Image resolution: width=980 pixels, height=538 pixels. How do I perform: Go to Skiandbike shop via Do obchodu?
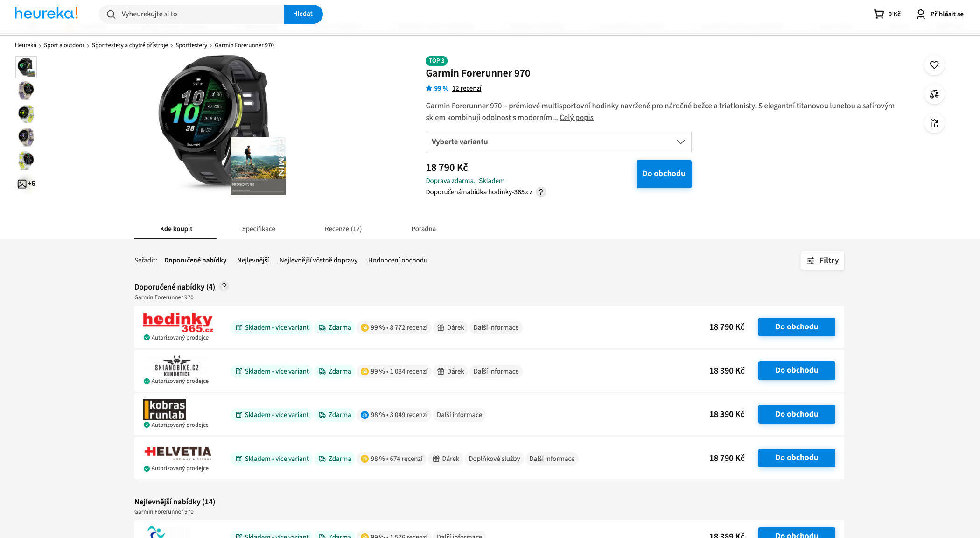(x=797, y=370)
